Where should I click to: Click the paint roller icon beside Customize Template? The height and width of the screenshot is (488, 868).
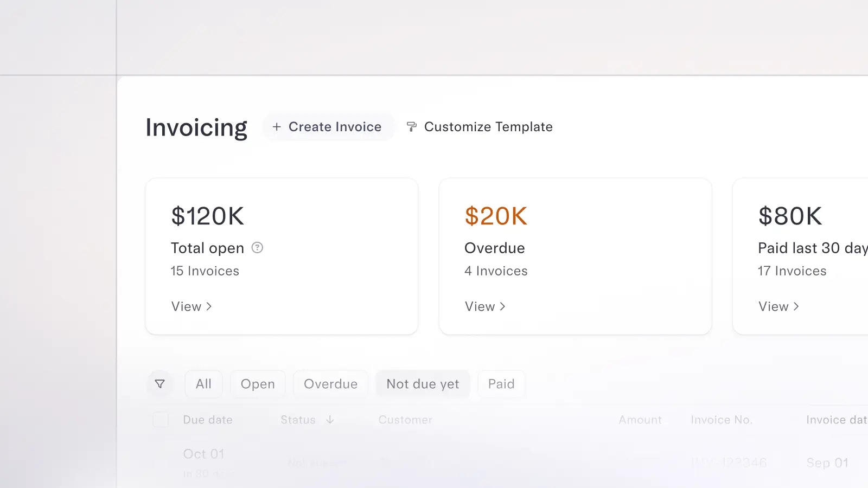[411, 126]
